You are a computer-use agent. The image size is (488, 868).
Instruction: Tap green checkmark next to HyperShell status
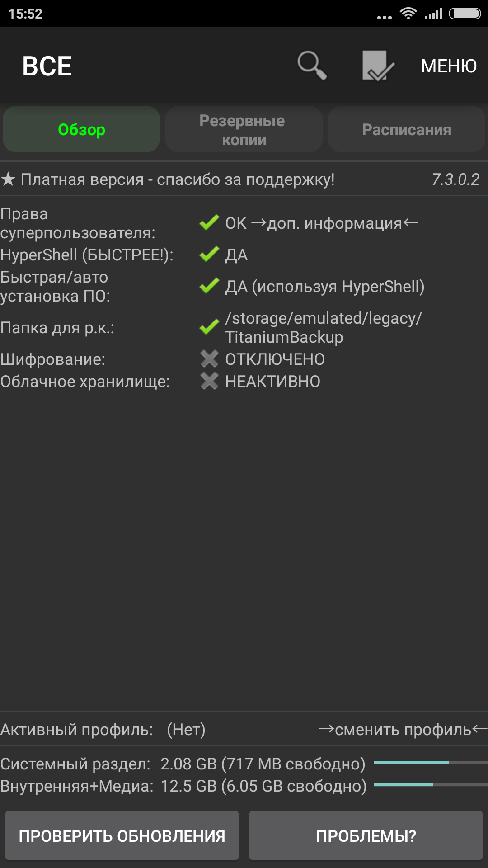point(209,255)
